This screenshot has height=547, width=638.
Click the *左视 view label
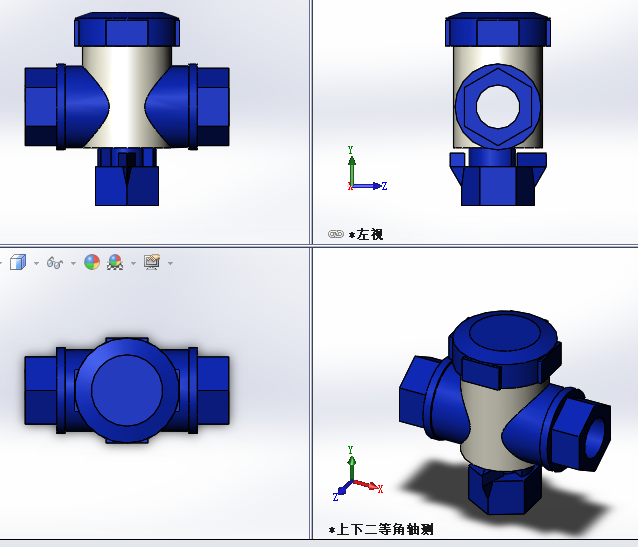pos(366,234)
